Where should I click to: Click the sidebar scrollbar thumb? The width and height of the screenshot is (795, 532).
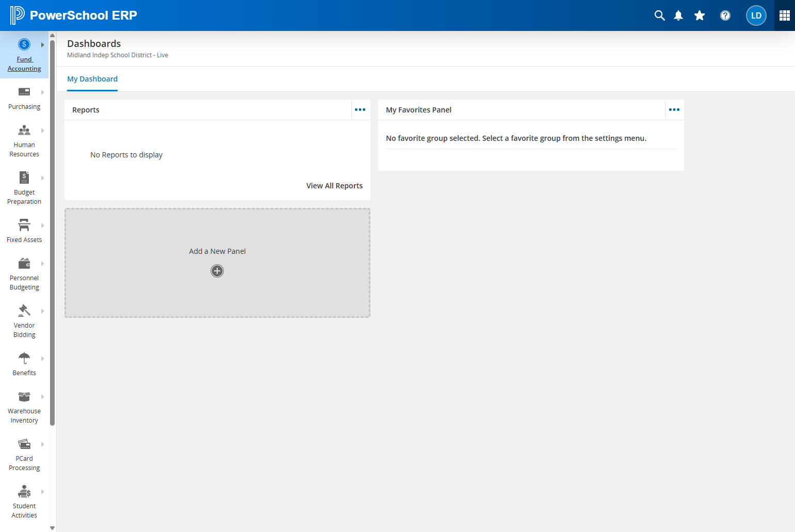[52, 233]
